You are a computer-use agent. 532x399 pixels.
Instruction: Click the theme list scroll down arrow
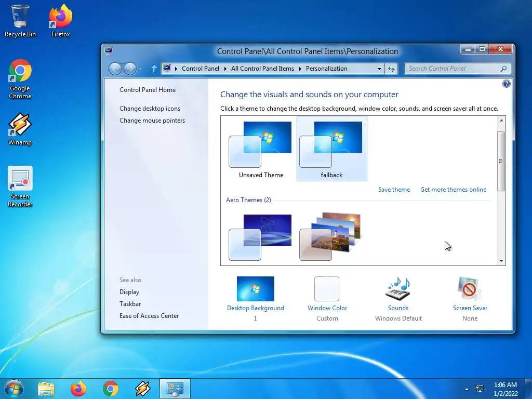point(501,261)
